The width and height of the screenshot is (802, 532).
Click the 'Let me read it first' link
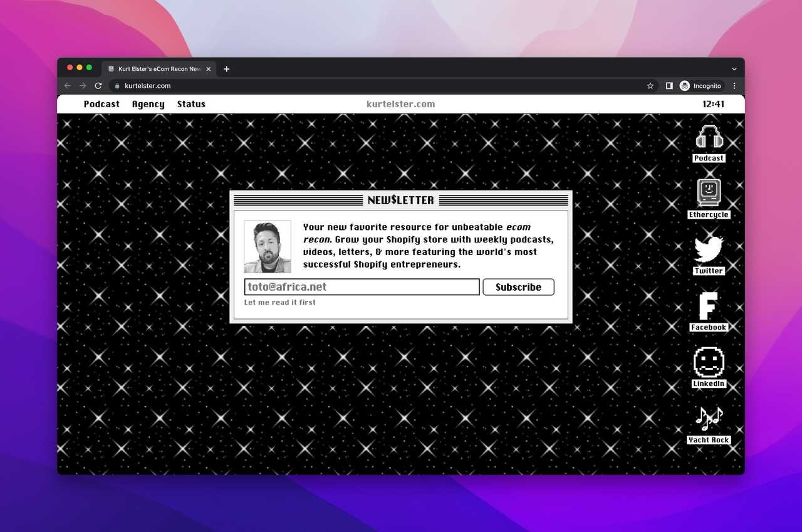[x=279, y=303]
